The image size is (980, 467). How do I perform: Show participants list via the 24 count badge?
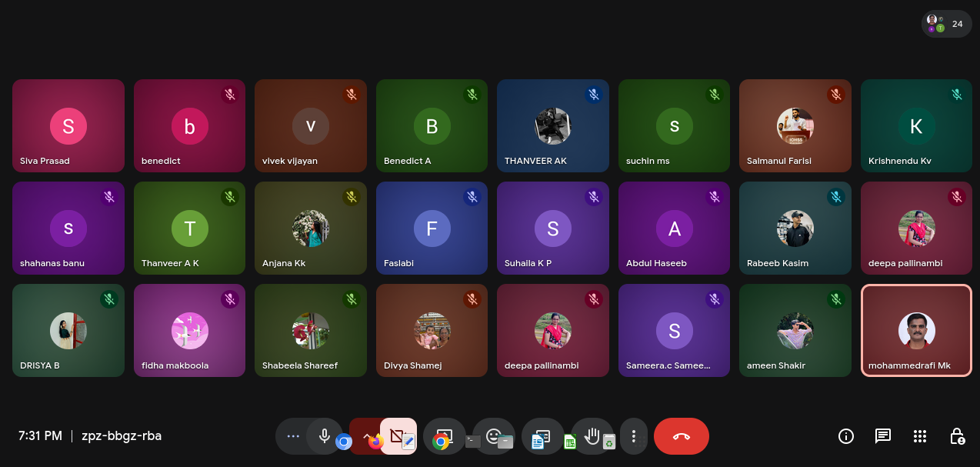(946, 24)
